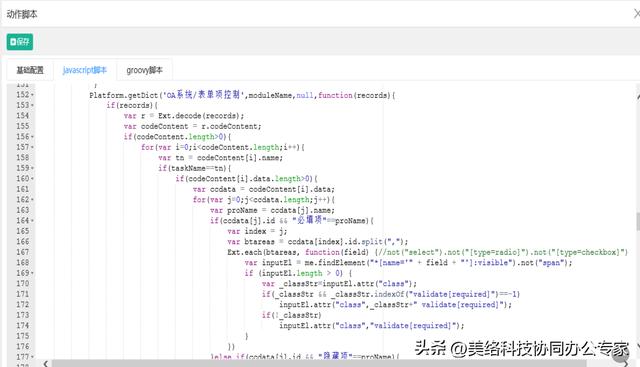Click 'var proName' on line 163
640x367 pixels.
point(234,211)
